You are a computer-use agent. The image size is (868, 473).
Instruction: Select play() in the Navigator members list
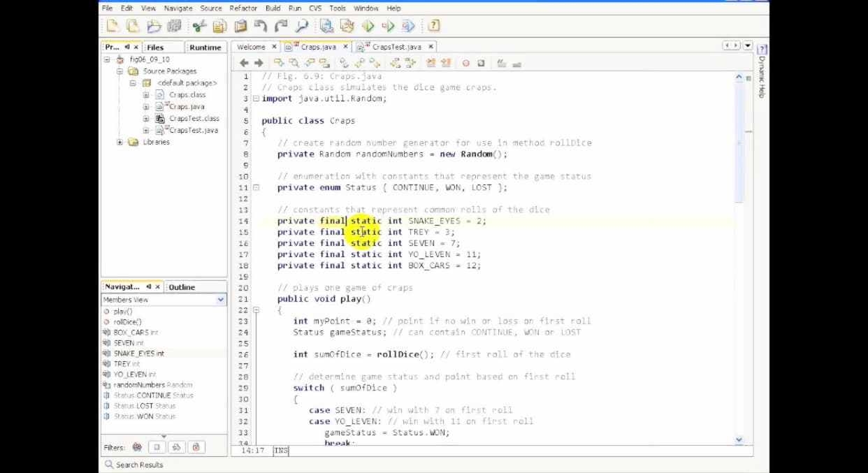122,312
